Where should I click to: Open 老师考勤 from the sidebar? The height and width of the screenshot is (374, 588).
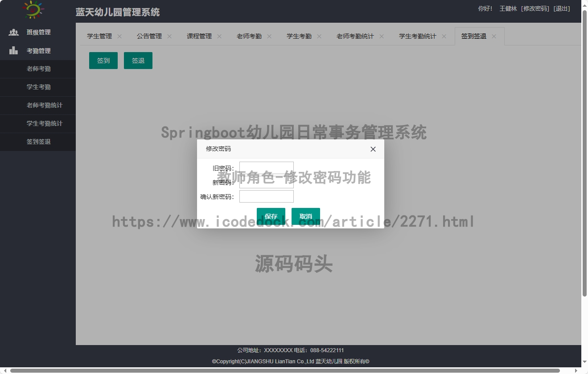click(x=38, y=69)
